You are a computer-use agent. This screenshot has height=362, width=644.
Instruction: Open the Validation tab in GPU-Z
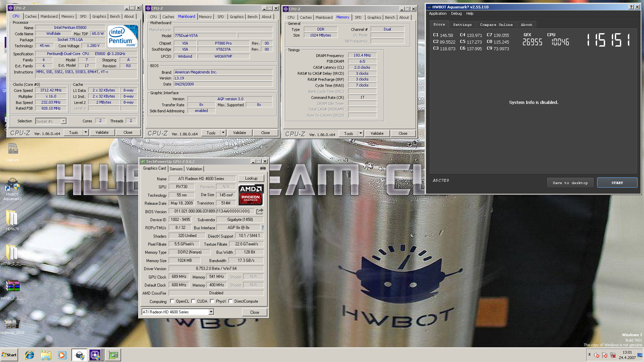[x=194, y=169]
